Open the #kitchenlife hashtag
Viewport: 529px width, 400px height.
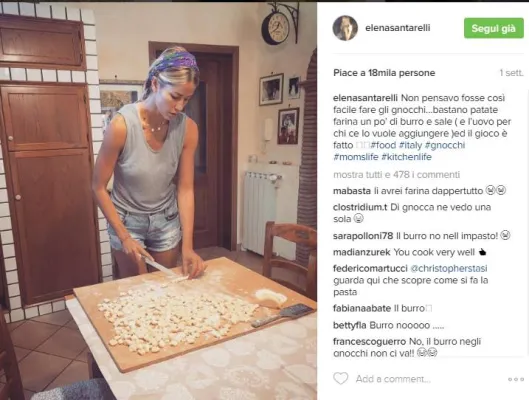pyautogui.click(x=407, y=157)
